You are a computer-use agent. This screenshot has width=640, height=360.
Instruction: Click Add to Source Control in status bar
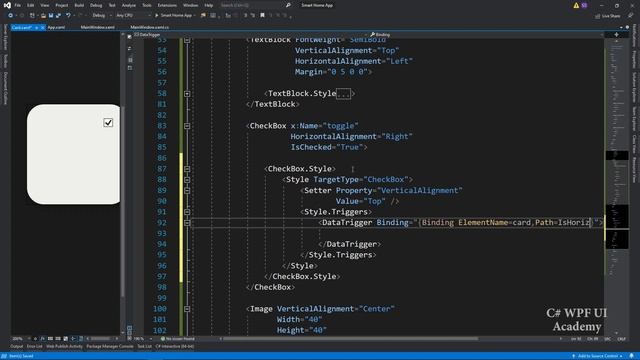(x=598, y=356)
